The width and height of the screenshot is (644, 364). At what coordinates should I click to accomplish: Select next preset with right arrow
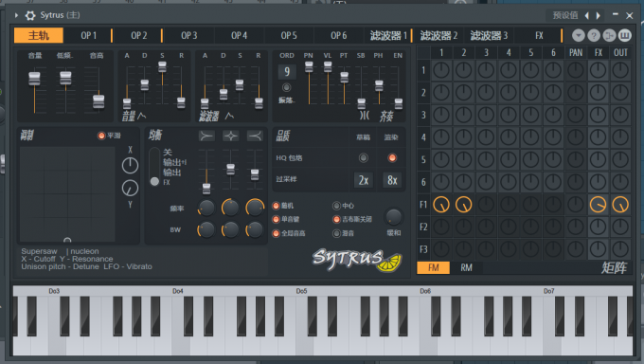point(598,15)
